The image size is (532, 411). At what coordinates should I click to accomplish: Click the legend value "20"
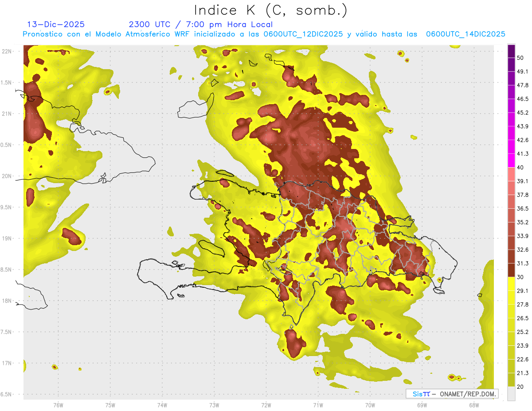[x=520, y=387]
